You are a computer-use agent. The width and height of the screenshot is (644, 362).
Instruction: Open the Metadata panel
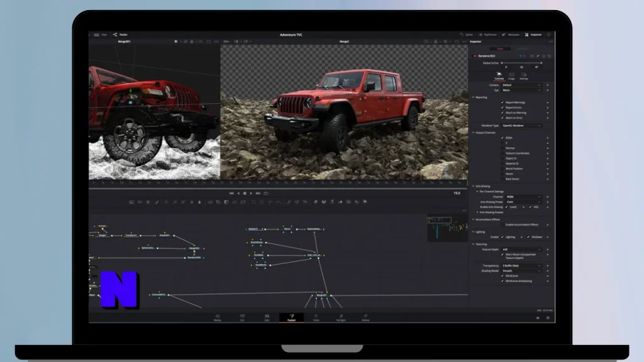513,35
